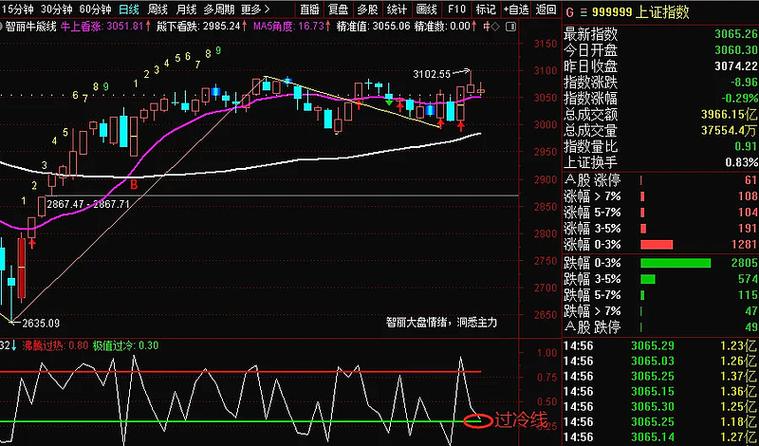Click 昨日收盘 value 3074.22
The height and width of the screenshot is (446, 759).
tap(736, 66)
